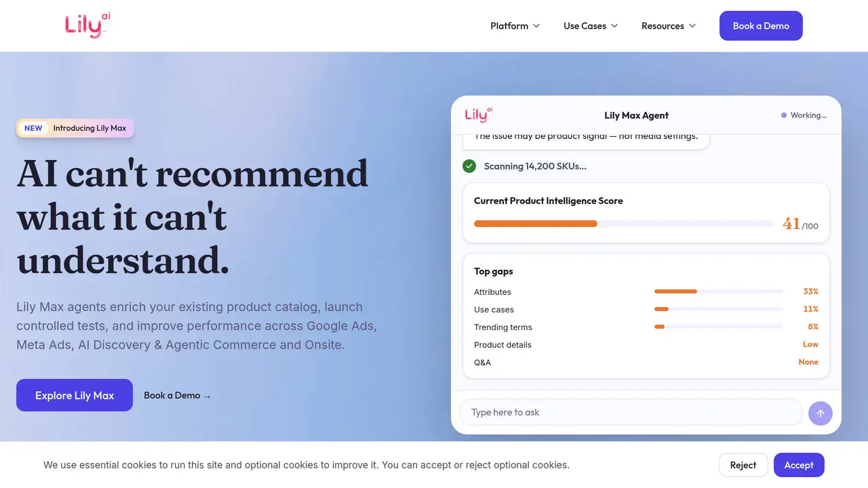Click the Lily Max Agent title
The width and height of the screenshot is (868, 488).
click(x=637, y=115)
